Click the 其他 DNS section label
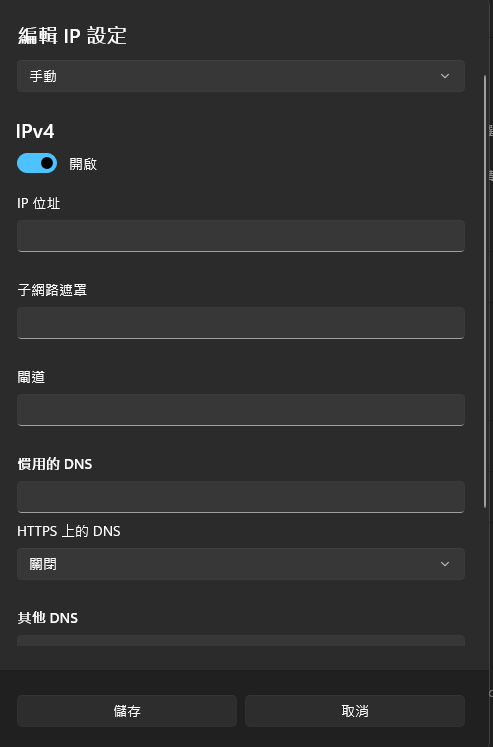Screen dimensions: 493x747 (x=48, y=618)
